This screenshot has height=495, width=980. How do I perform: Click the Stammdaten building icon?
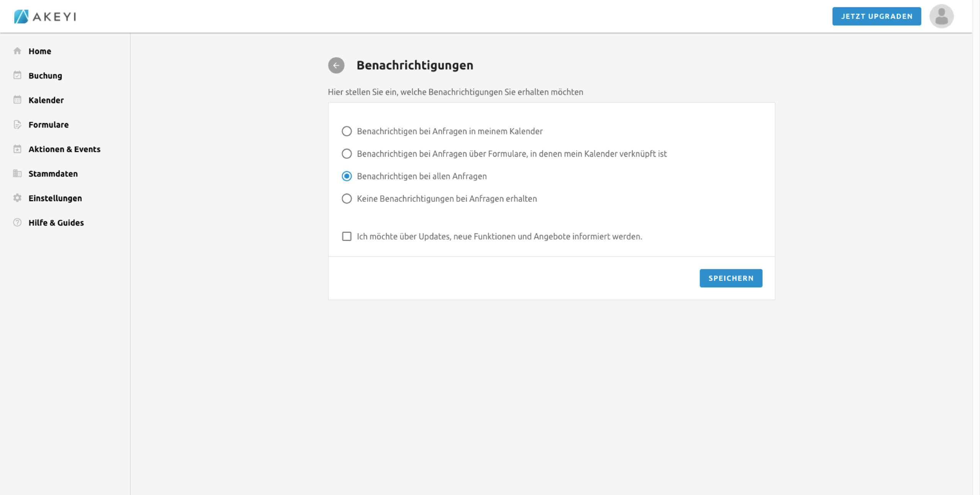(17, 173)
